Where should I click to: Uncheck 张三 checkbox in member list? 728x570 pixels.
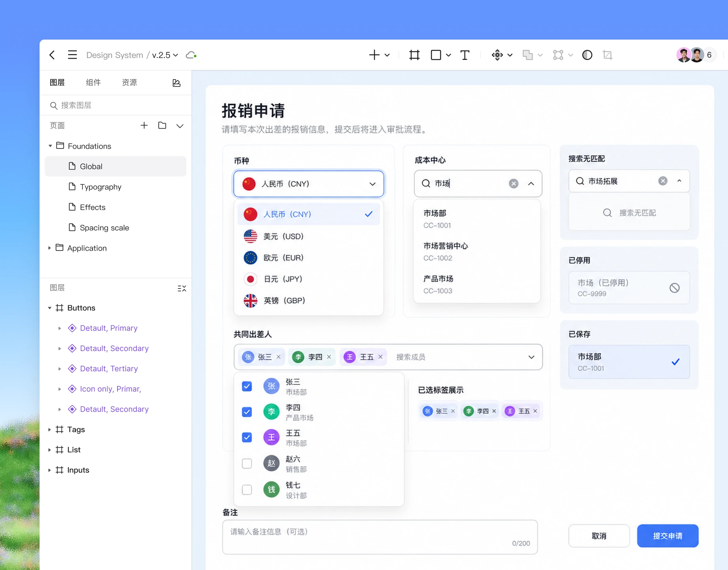[x=247, y=386]
